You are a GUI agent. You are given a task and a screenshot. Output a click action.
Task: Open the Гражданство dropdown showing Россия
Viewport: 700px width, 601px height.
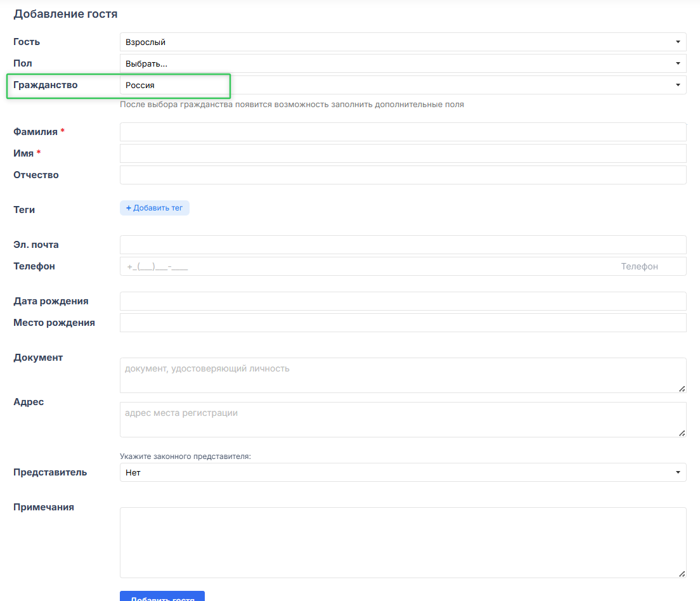tap(403, 85)
